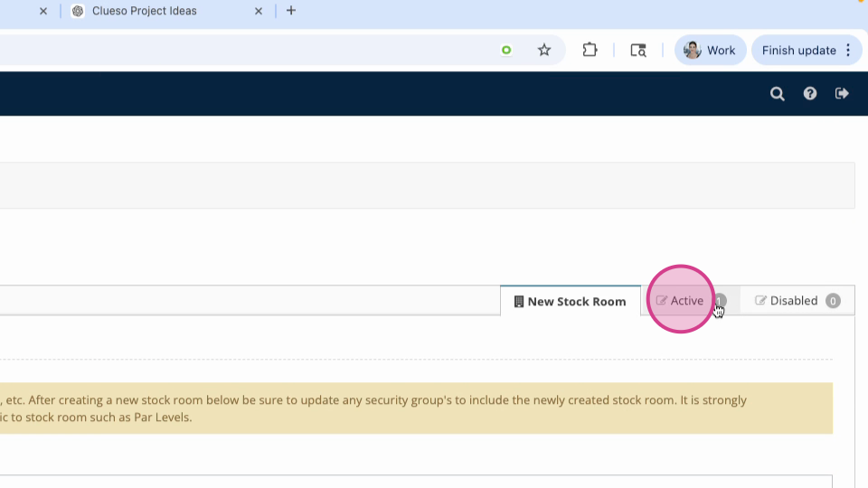This screenshot has height=488, width=868.
Task: Close the Clueso Project Ideas tab
Action: pos(258,11)
